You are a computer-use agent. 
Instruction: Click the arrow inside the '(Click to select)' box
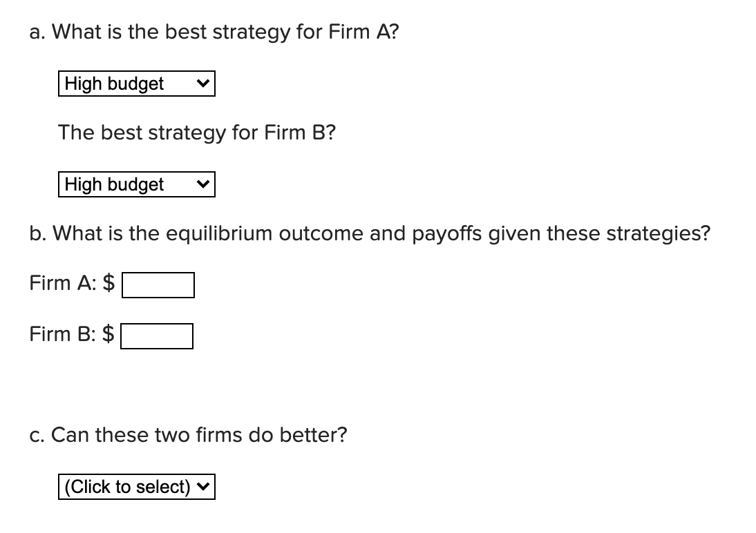tap(202, 487)
